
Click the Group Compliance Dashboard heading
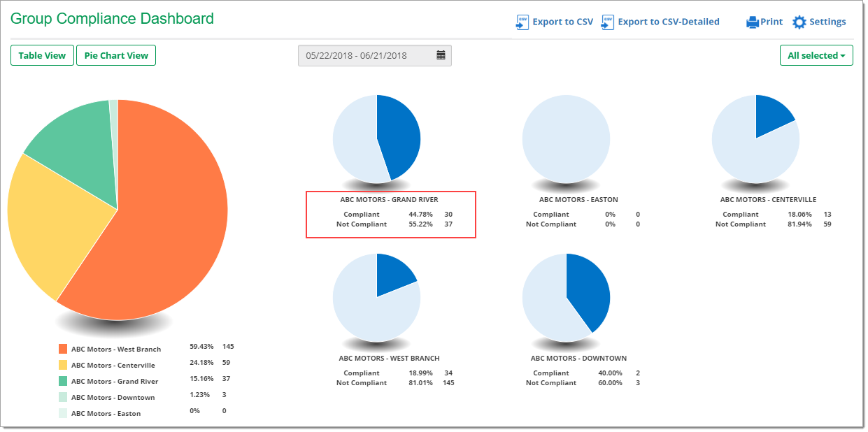point(113,19)
